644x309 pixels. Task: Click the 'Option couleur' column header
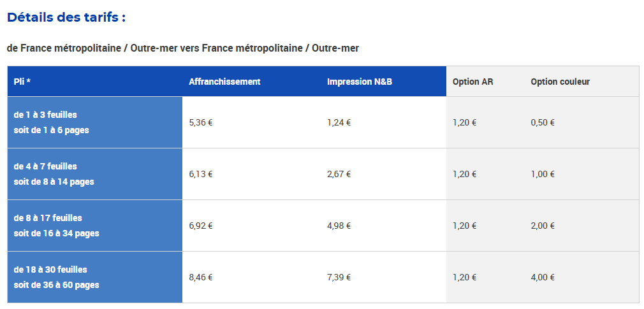tap(560, 82)
